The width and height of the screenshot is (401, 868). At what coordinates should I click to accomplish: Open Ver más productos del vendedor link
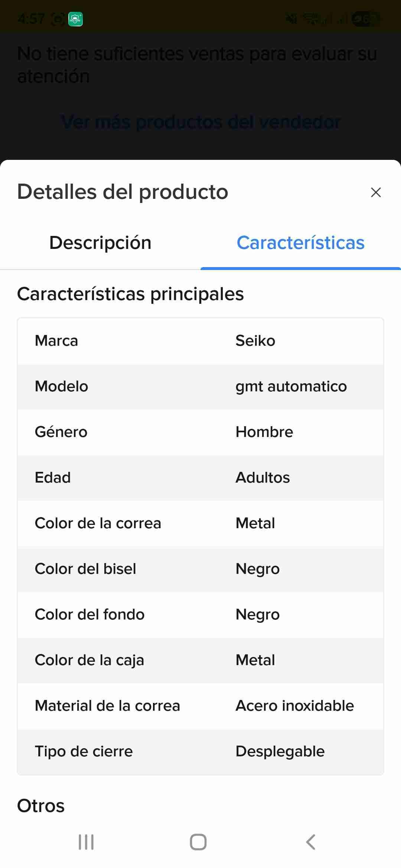click(x=200, y=122)
